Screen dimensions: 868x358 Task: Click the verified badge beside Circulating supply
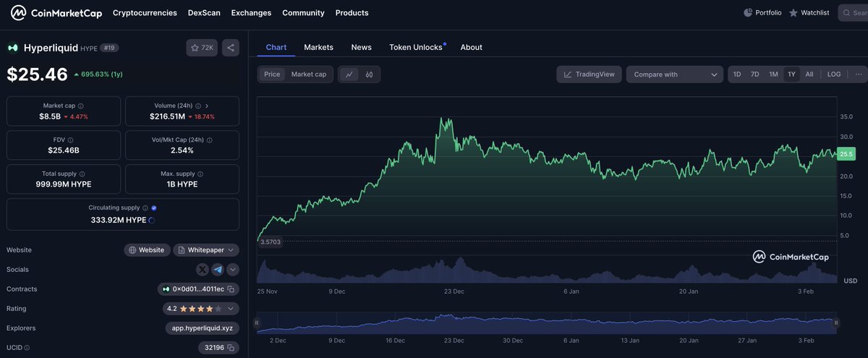tap(154, 208)
